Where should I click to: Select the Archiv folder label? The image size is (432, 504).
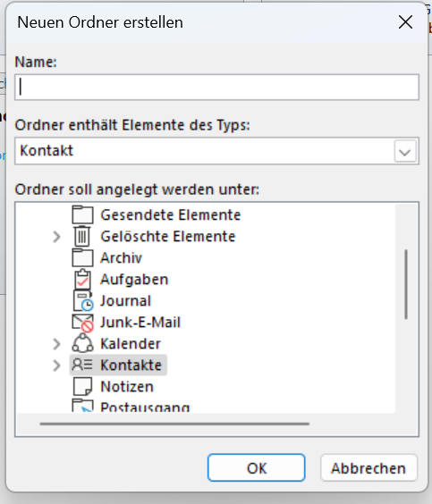tap(121, 257)
